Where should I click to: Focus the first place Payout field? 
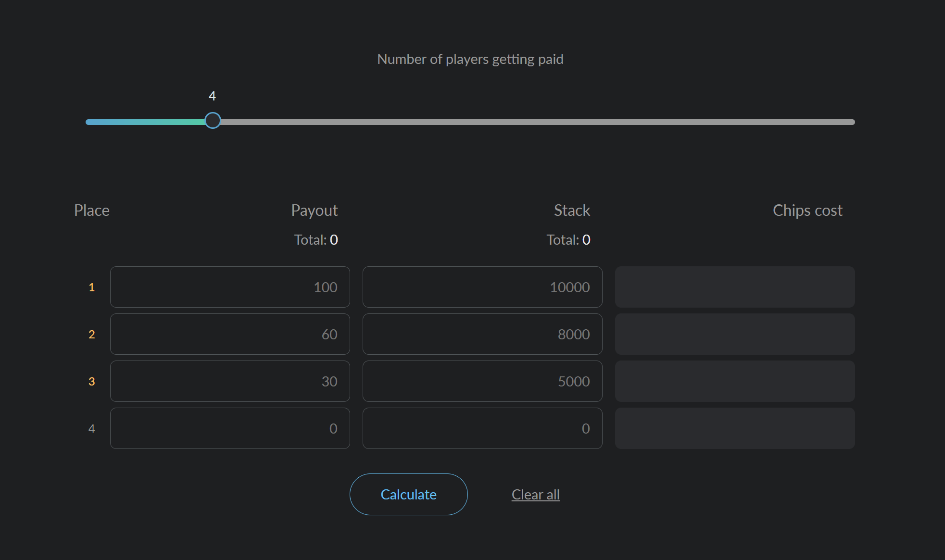(230, 287)
